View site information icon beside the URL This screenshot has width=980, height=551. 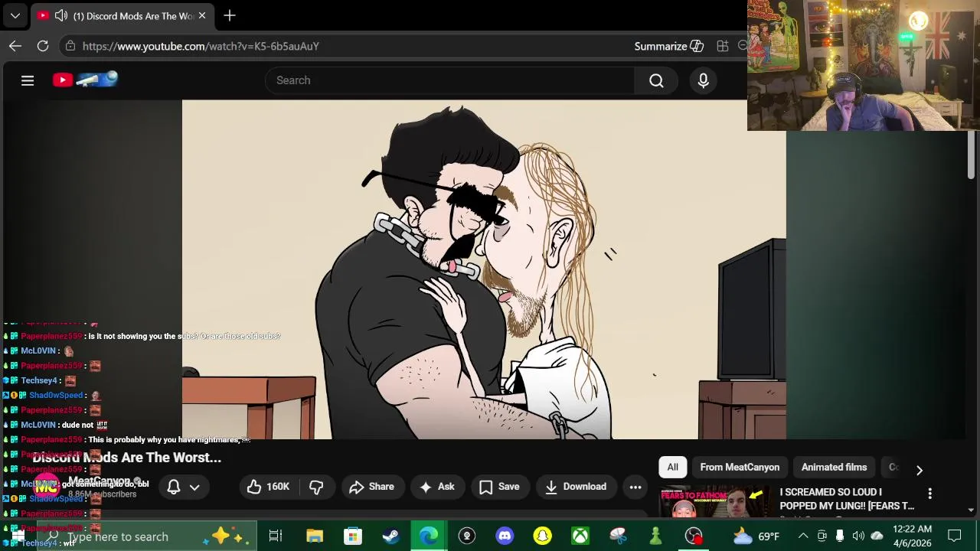[70, 46]
